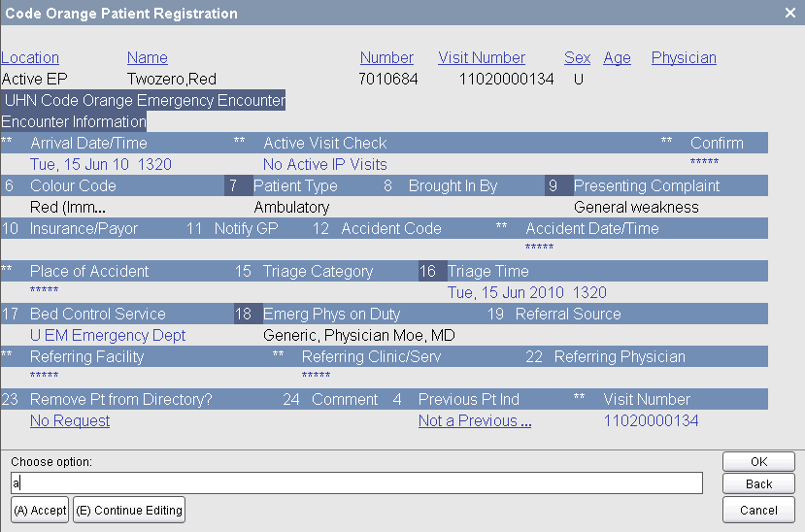Click the Triage Time value Tue, 15 Jun 2010 1320
Screen dimensions: 805x532
click(x=526, y=292)
